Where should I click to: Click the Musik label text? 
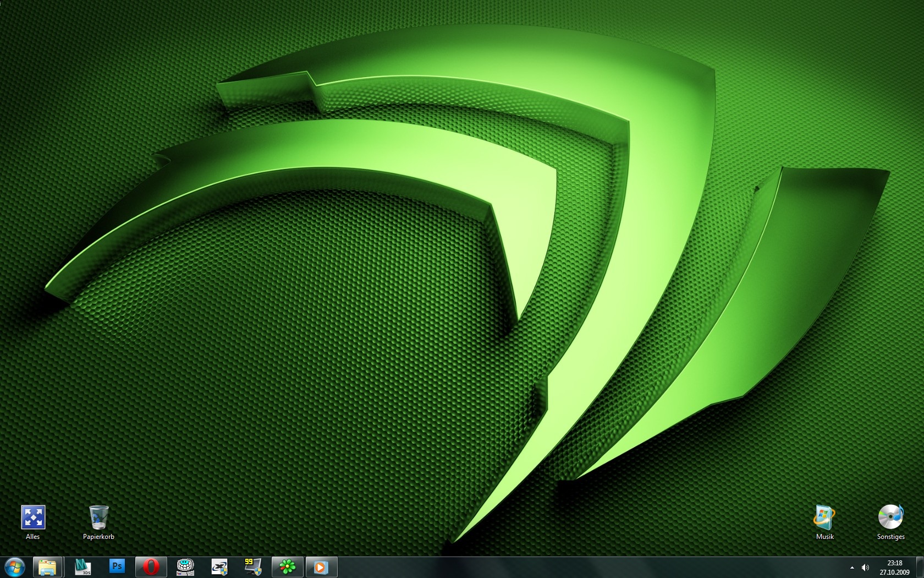824,537
